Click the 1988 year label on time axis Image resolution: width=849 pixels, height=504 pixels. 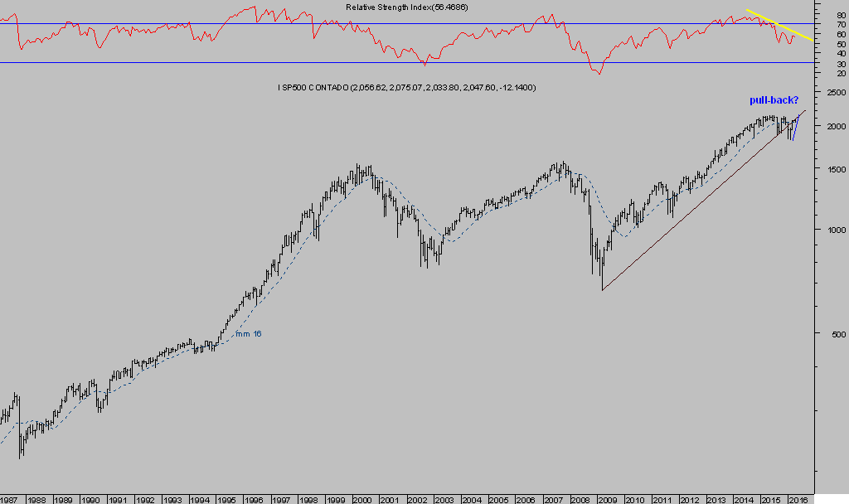tap(36, 500)
